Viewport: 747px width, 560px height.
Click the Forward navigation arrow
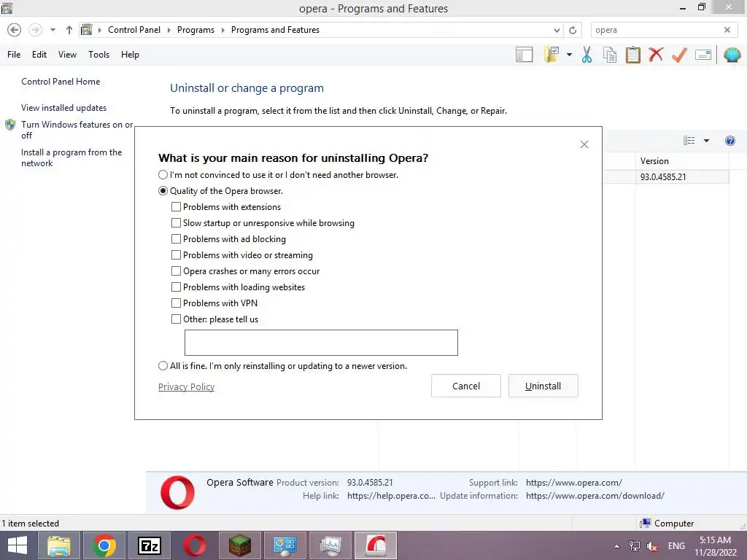[35, 30]
